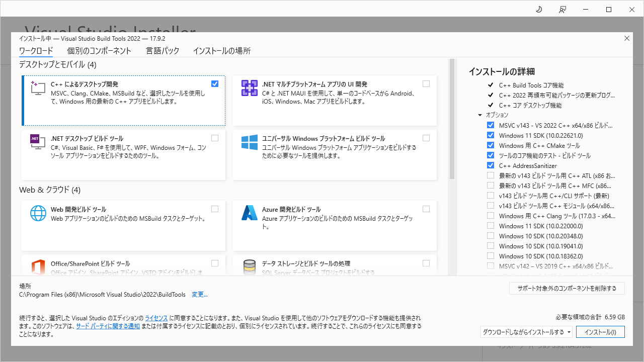The width and height of the screenshot is (644, 362).
Task: Click the Office/SharePoint build tools icon
Action: coord(38,267)
